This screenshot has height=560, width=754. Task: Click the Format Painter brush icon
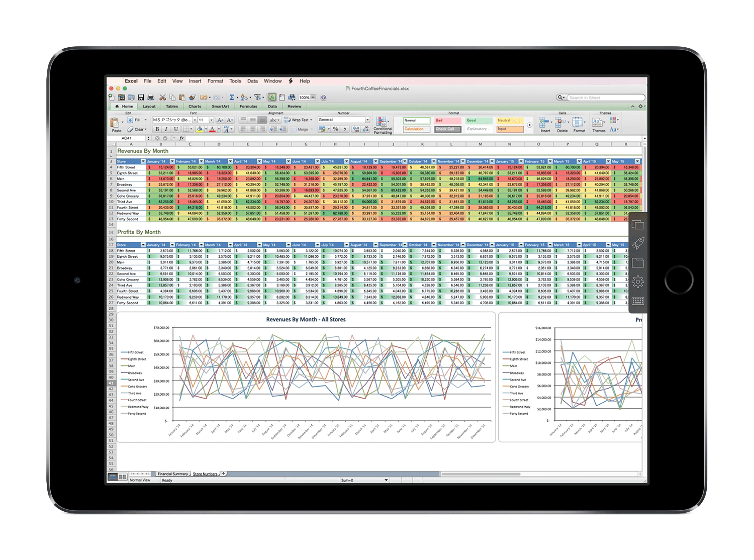tap(192, 98)
